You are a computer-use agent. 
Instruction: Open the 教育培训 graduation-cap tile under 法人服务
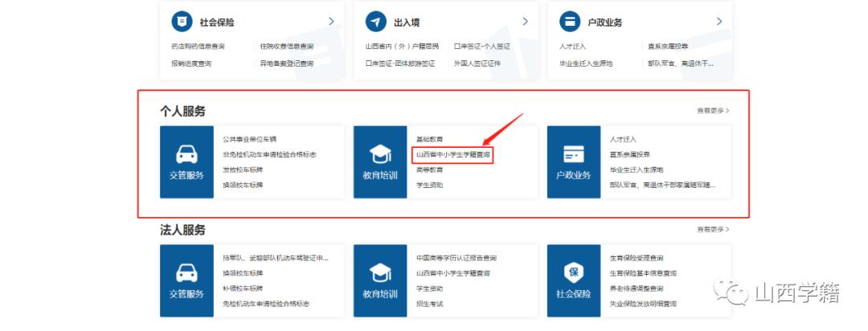380,280
